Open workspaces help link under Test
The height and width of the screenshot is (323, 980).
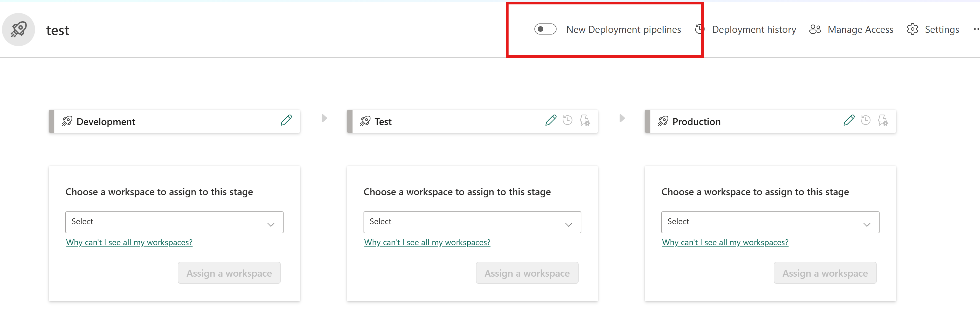[x=427, y=242]
